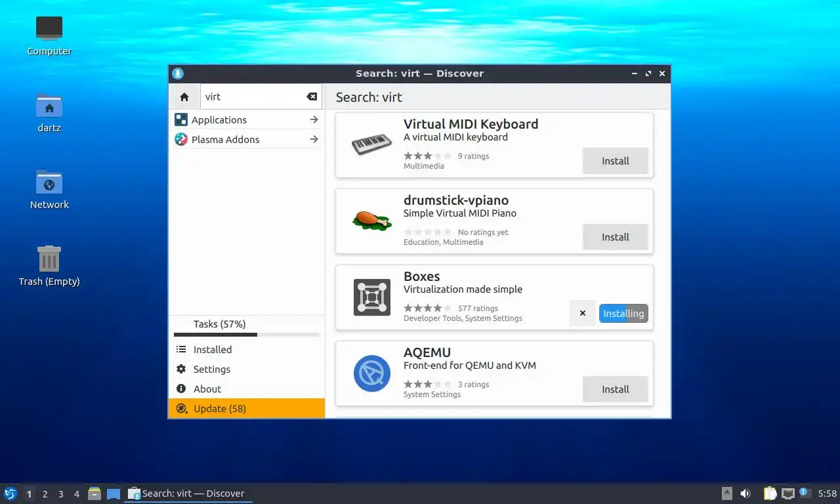Open the network tray icon

click(x=788, y=493)
